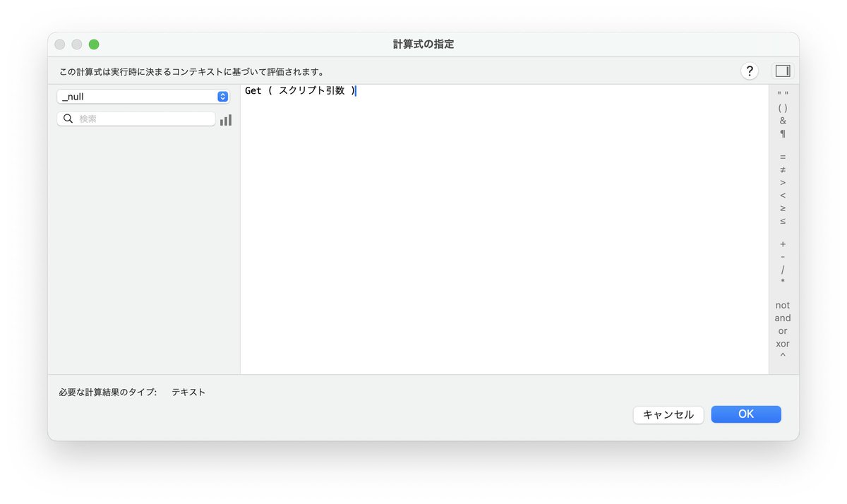This screenshot has width=847, height=504.
Task: Insert the minus - operator
Action: click(x=783, y=257)
